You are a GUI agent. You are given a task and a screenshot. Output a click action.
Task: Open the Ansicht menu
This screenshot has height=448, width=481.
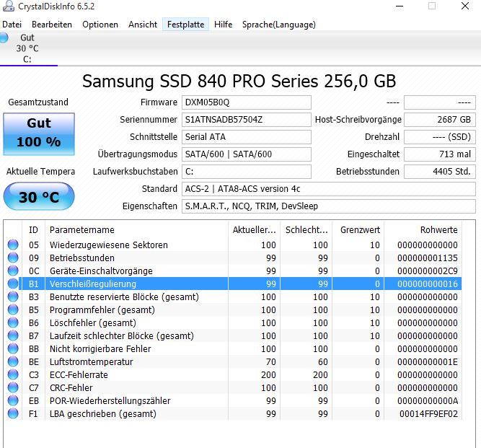(x=143, y=25)
